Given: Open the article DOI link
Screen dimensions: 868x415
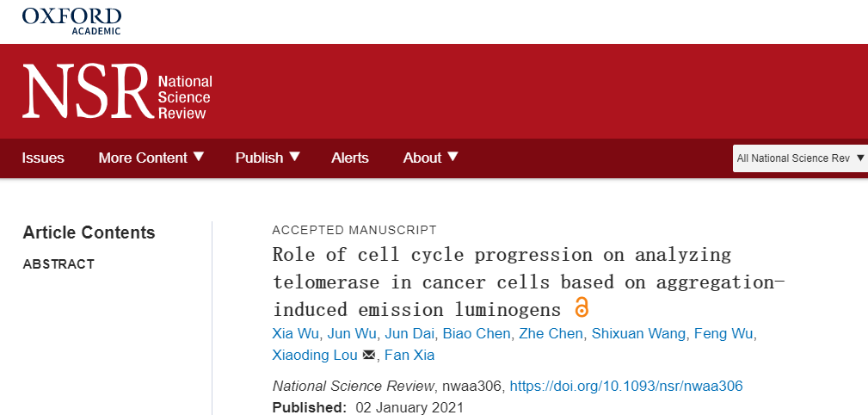Looking at the screenshot, I should (626, 387).
